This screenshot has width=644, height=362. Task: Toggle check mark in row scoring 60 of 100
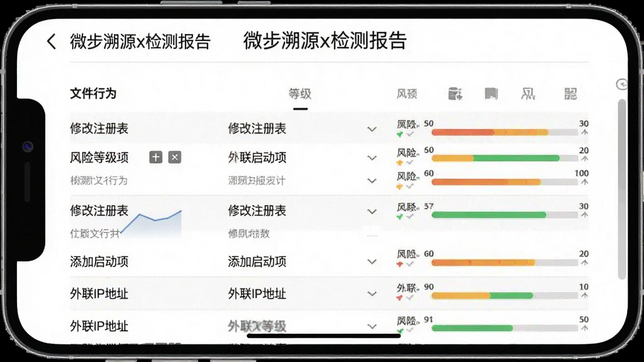pos(410,187)
